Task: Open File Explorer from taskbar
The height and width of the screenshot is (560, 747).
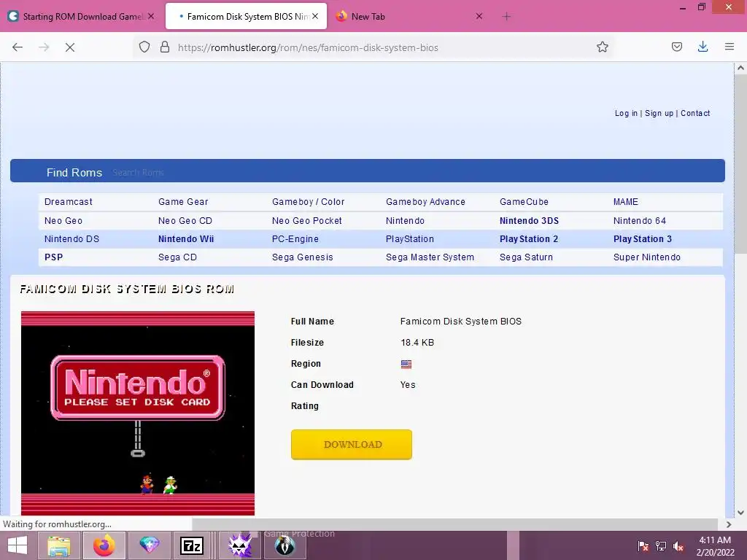Action: [58, 545]
